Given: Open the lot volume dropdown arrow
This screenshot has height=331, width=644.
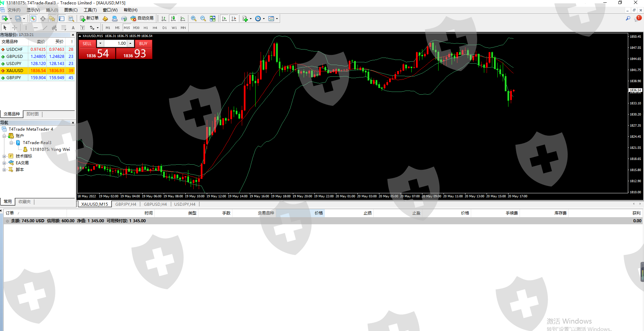Looking at the screenshot, I should point(100,43).
